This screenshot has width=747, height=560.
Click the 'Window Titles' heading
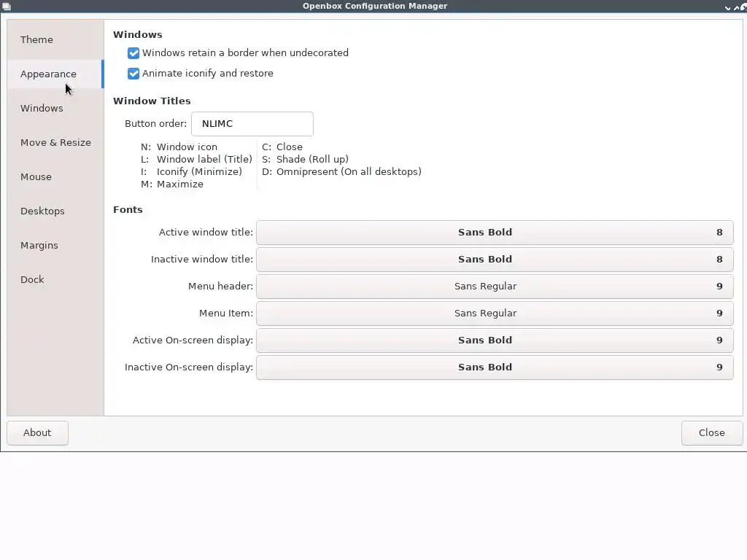(152, 101)
